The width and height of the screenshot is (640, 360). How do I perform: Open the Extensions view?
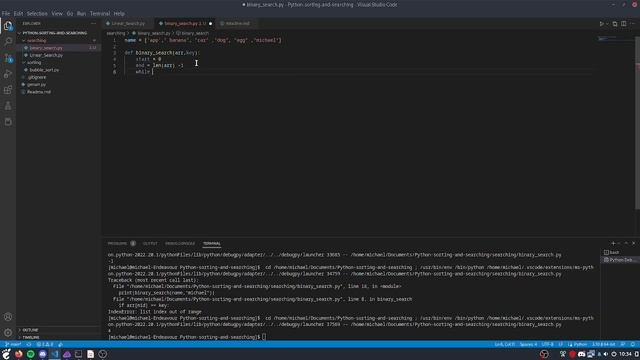(x=8, y=90)
